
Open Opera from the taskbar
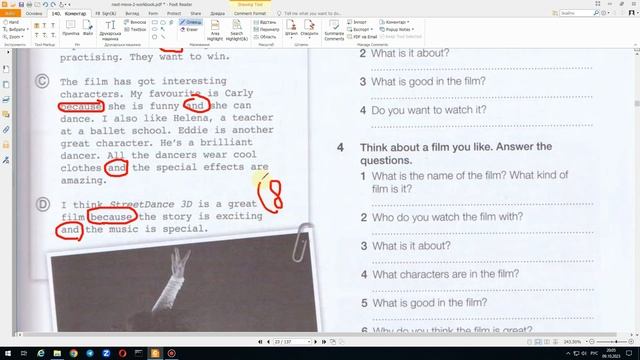[122, 353]
